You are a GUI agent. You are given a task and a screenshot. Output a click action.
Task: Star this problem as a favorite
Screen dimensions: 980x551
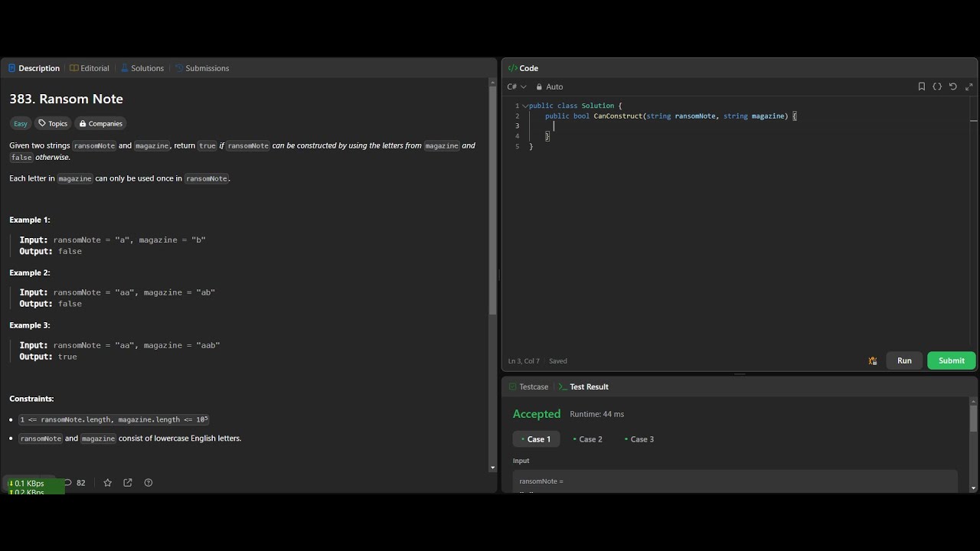pyautogui.click(x=107, y=483)
